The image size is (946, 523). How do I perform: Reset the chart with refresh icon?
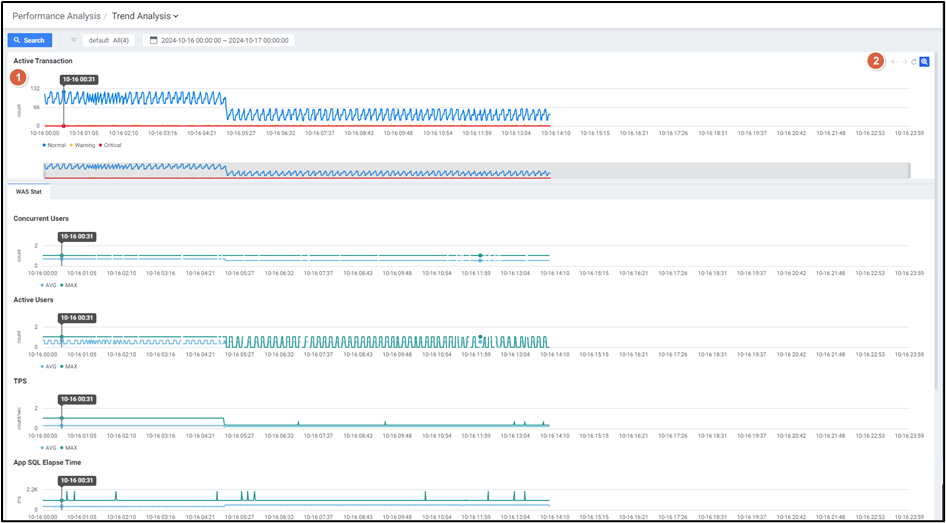tap(913, 62)
